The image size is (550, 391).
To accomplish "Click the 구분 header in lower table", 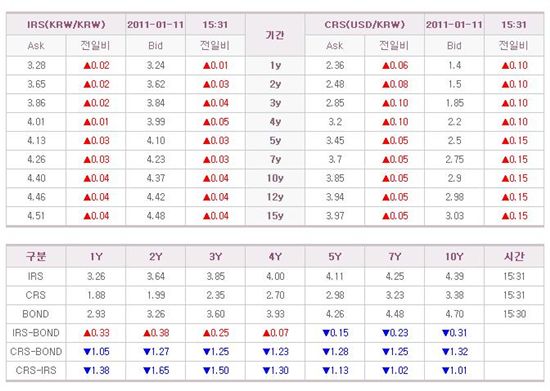I will point(36,256).
